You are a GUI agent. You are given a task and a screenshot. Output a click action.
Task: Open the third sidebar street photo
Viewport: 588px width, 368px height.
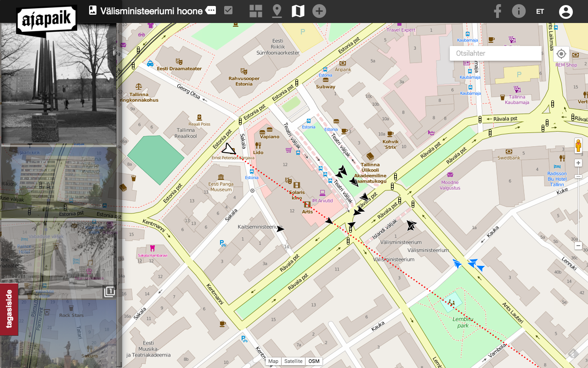pos(58,259)
